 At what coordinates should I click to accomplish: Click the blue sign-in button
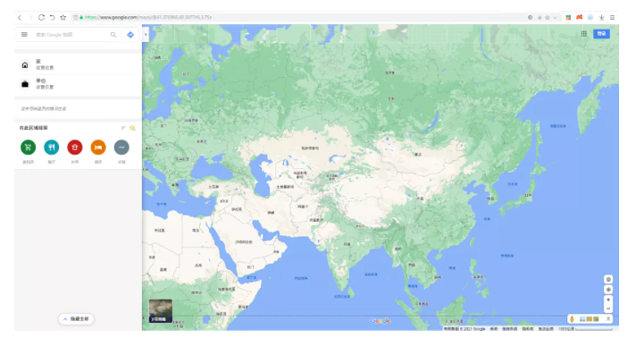click(x=601, y=34)
